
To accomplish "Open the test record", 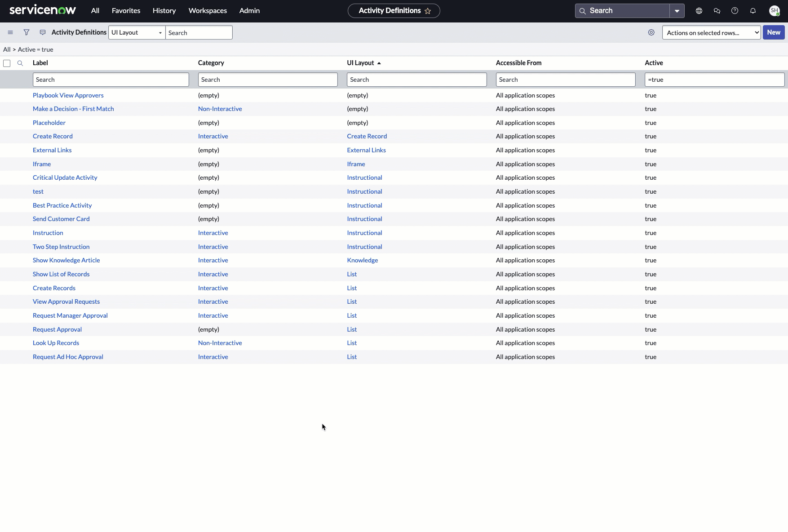I will [38, 191].
